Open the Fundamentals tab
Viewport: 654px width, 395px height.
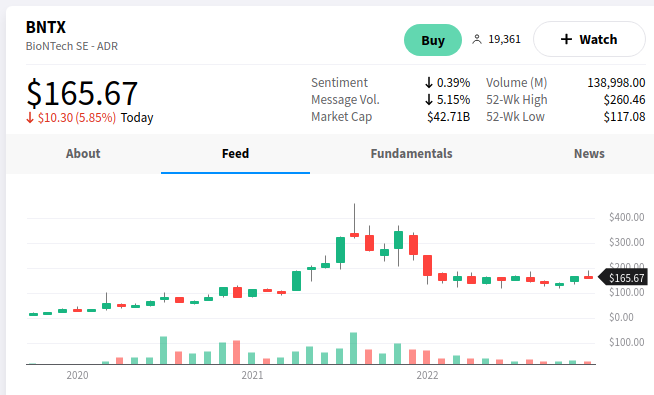[x=411, y=153]
